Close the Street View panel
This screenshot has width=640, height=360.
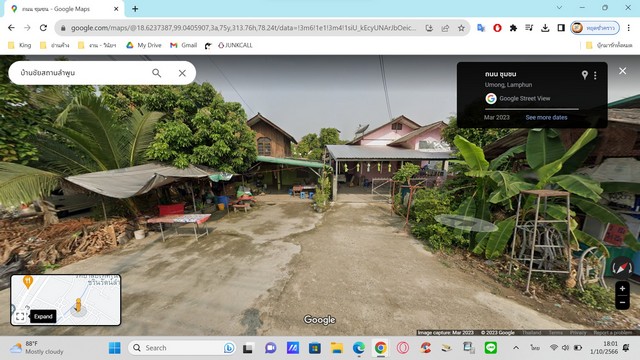(x=622, y=71)
